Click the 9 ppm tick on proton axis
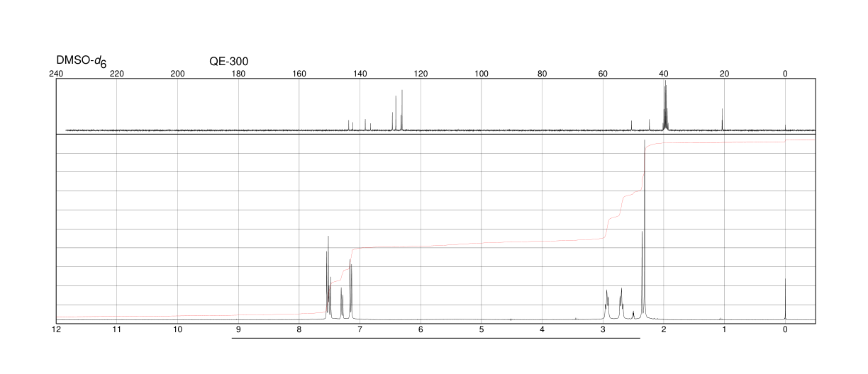868x374 pixels. [238, 329]
